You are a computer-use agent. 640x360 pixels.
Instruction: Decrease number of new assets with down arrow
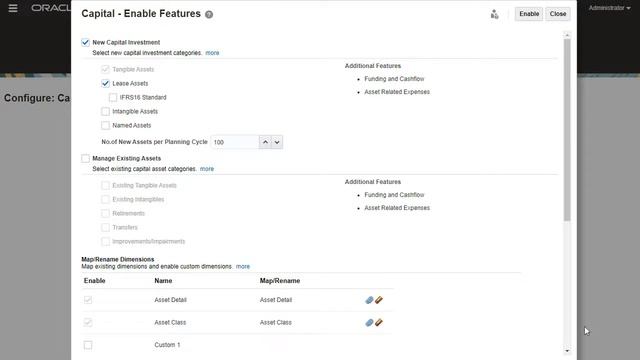click(x=277, y=142)
